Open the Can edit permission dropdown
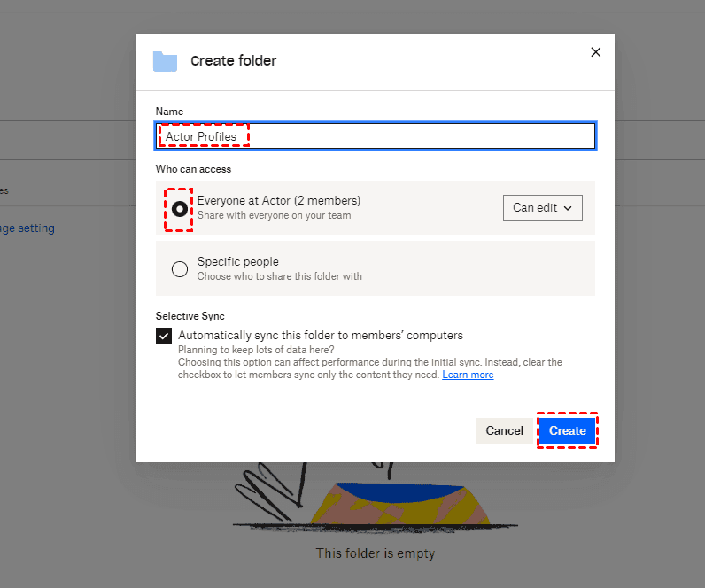705x588 pixels. tap(542, 208)
